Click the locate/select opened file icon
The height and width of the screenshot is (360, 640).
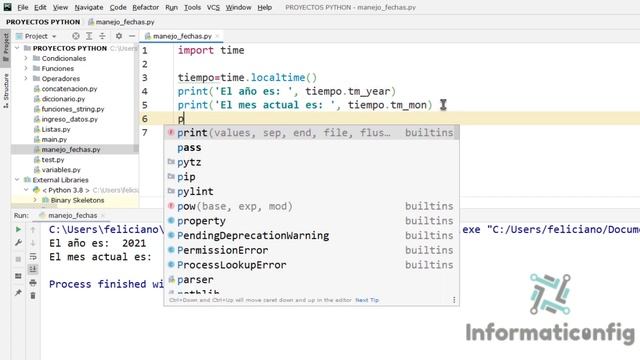(x=76, y=36)
